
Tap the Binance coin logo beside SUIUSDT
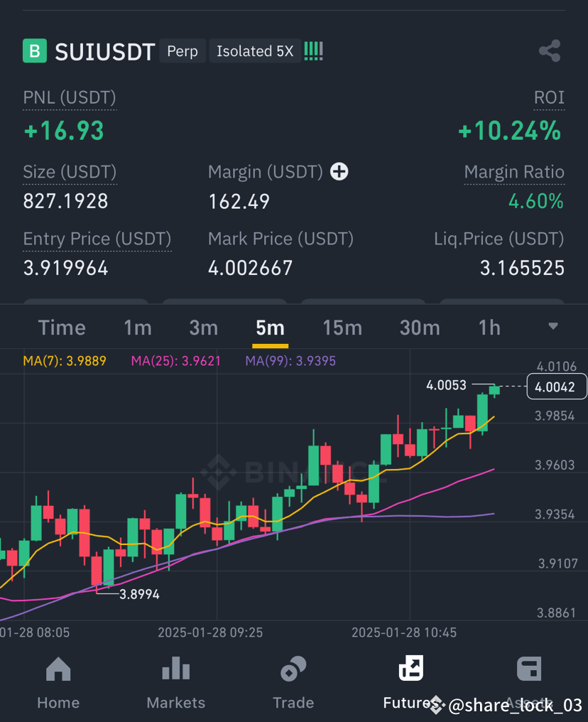point(35,50)
